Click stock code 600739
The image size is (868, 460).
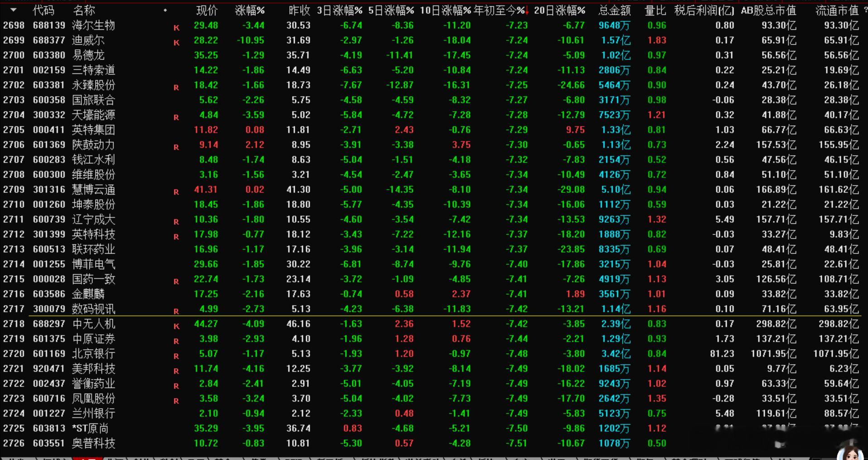pyautogui.click(x=49, y=219)
